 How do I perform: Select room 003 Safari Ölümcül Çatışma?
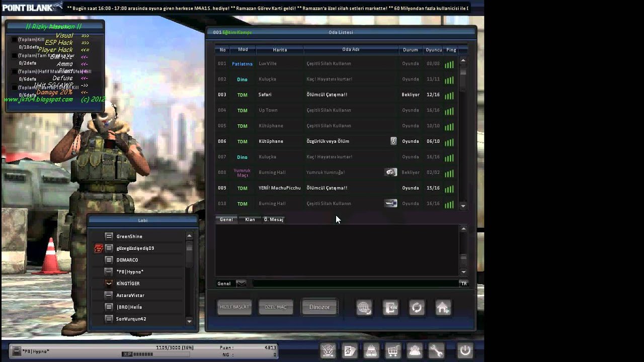(x=337, y=95)
